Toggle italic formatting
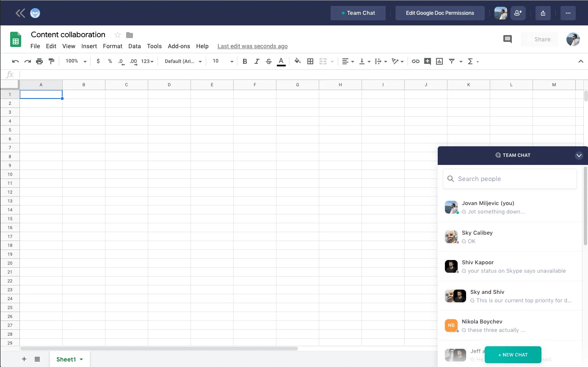 click(x=257, y=61)
